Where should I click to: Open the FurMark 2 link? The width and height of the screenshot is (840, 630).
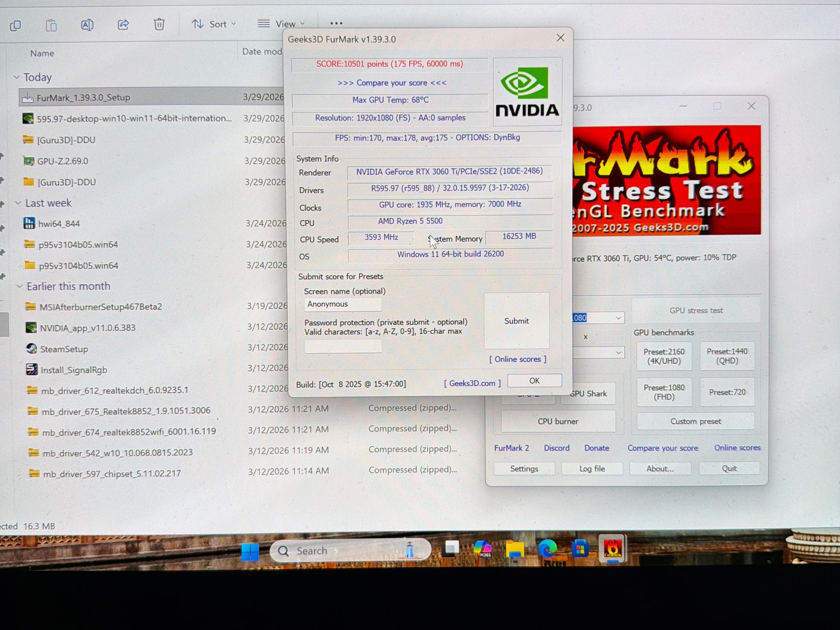(511, 448)
